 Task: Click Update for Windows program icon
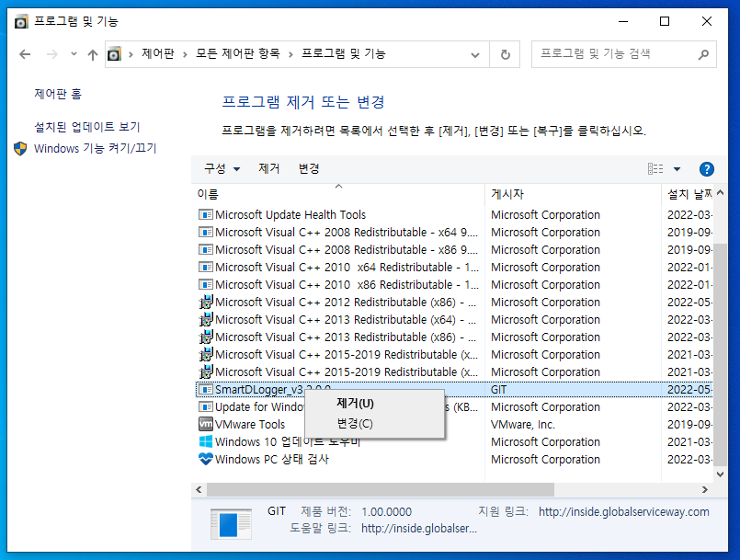click(205, 407)
